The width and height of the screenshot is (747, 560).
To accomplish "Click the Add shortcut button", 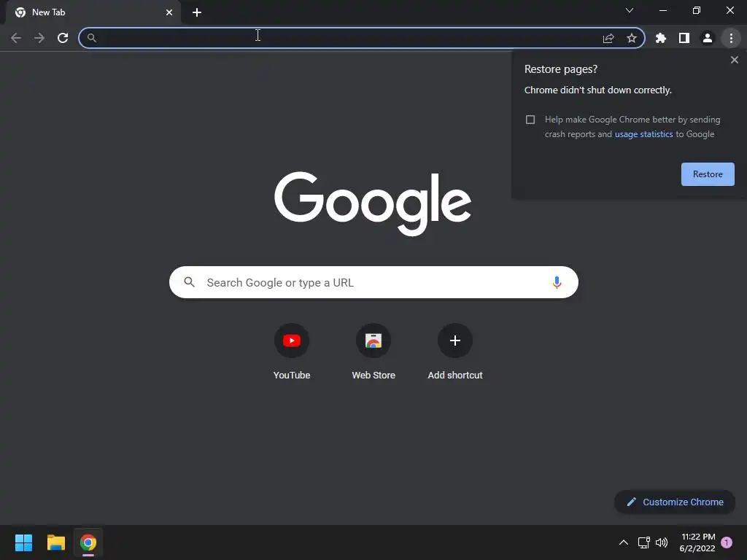I will (455, 352).
